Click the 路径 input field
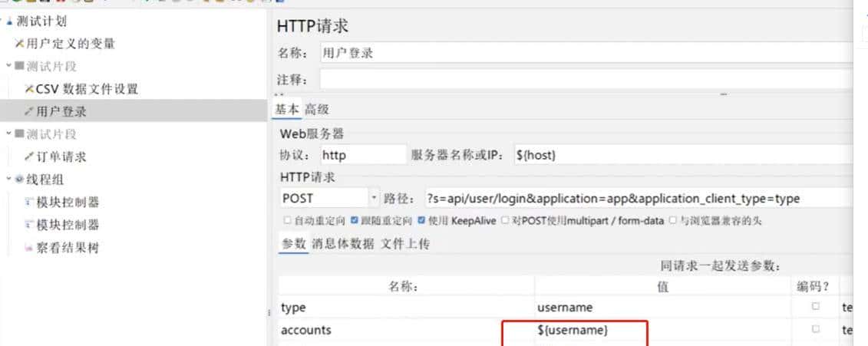 [637, 199]
